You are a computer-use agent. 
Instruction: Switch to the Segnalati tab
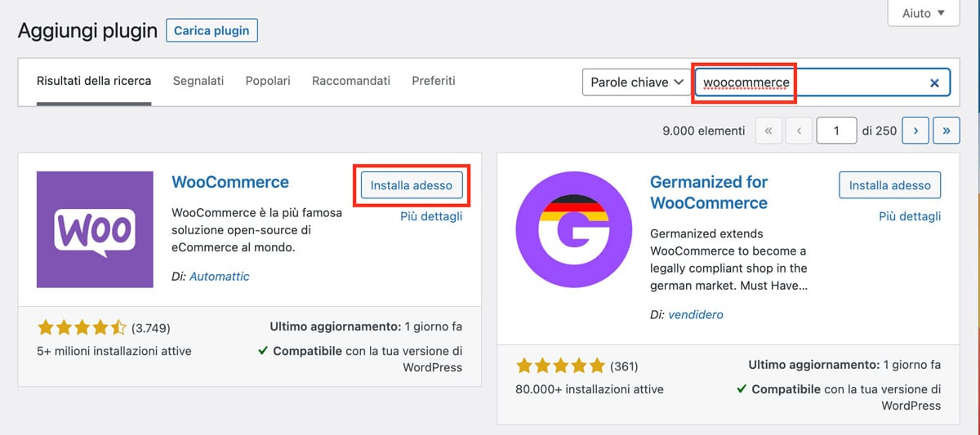[x=198, y=81]
